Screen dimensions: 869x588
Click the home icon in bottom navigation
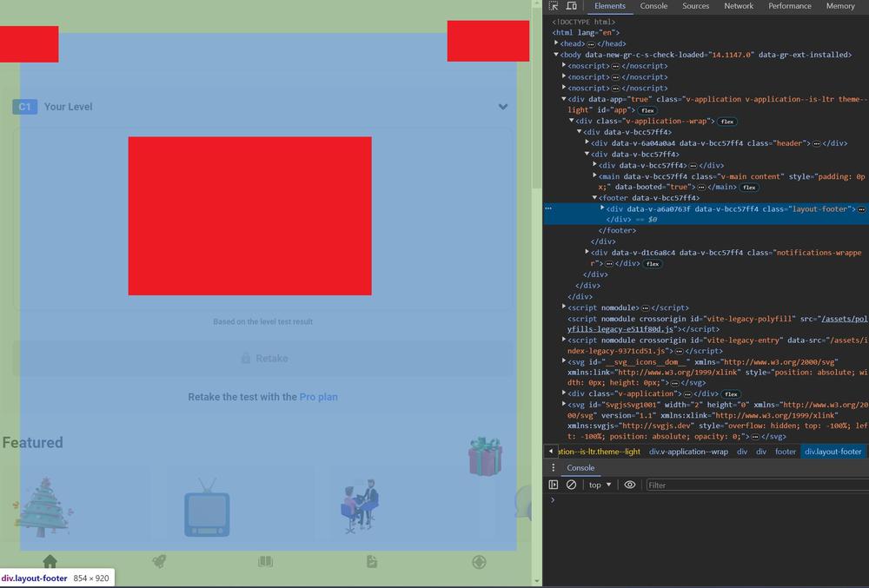pyautogui.click(x=50, y=562)
